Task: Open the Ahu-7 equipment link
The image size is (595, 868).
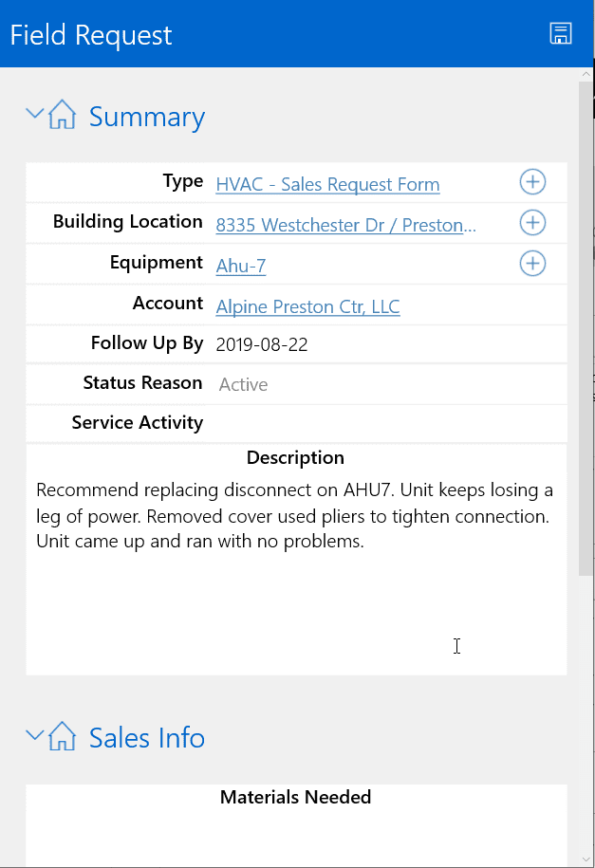Action: click(241, 266)
